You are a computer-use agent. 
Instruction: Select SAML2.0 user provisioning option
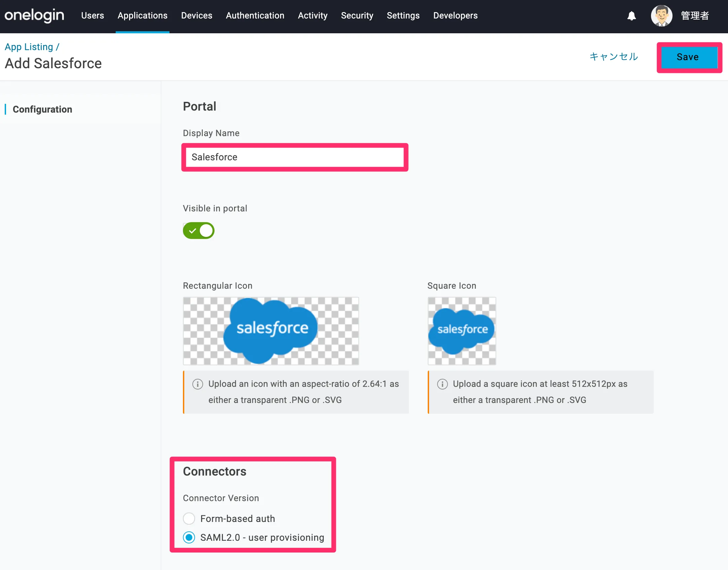(189, 537)
